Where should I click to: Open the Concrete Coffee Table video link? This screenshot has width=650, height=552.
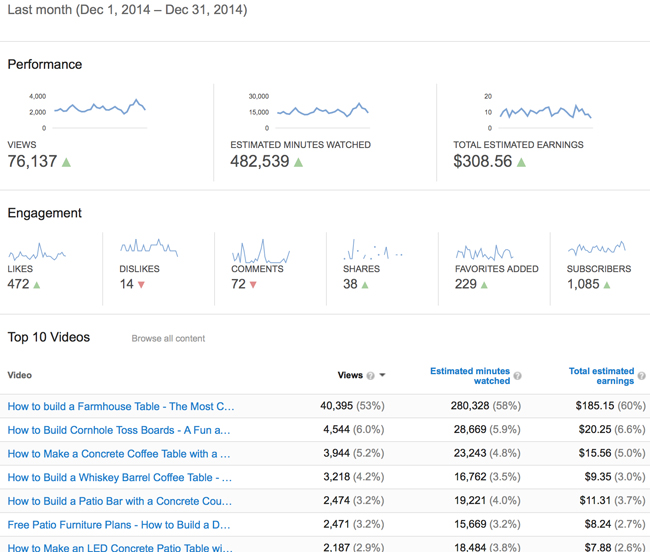point(119,454)
